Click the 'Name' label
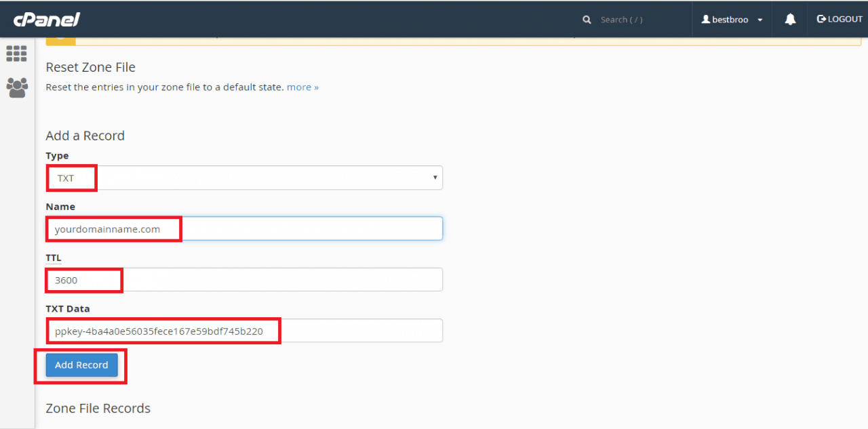The image size is (868, 429). coord(60,207)
